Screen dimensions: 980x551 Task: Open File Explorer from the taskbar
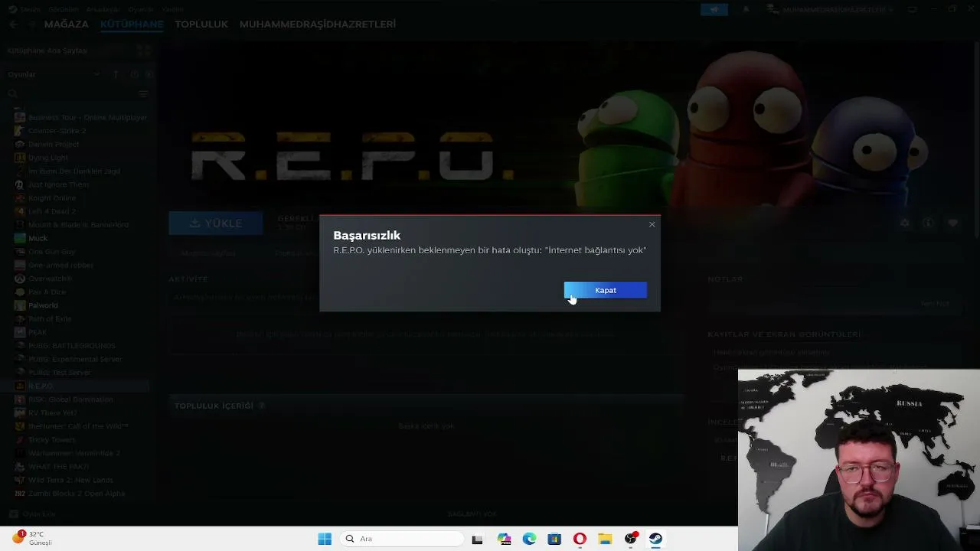coord(605,539)
